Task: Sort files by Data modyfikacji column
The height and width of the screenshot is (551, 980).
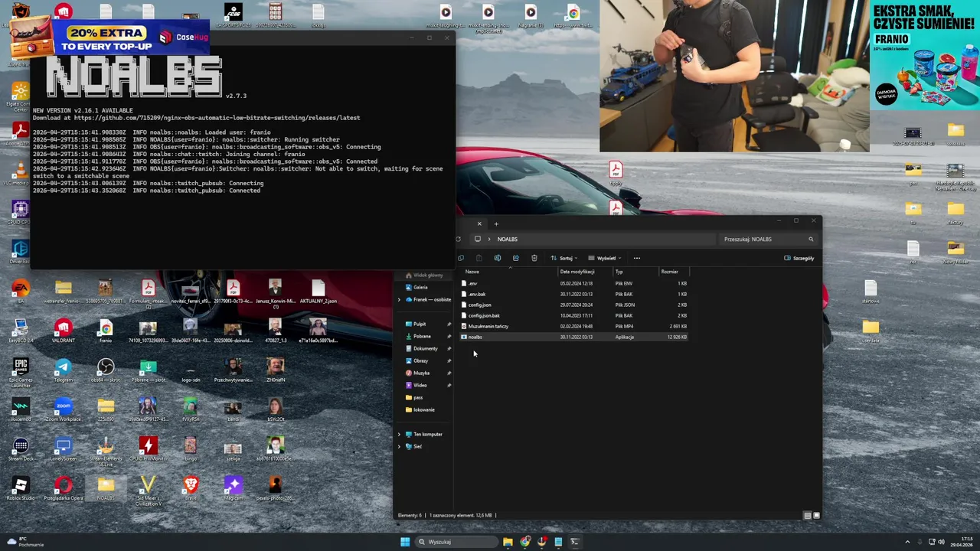Action: tap(577, 272)
